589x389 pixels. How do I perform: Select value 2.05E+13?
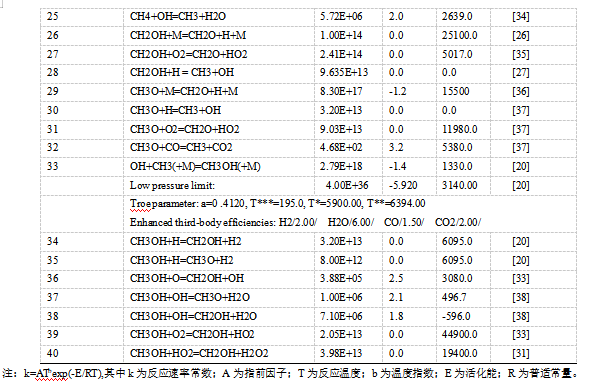pyautogui.click(x=341, y=334)
